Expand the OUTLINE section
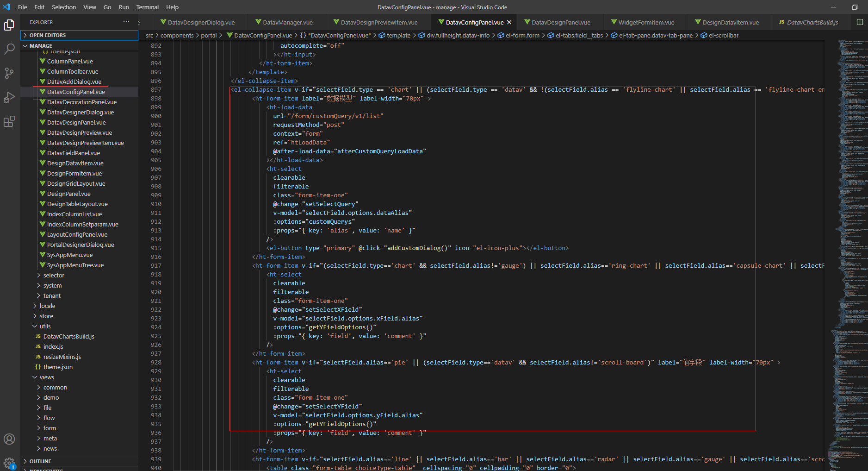Viewport: 868px width, 471px height. (x=40, y=461)
